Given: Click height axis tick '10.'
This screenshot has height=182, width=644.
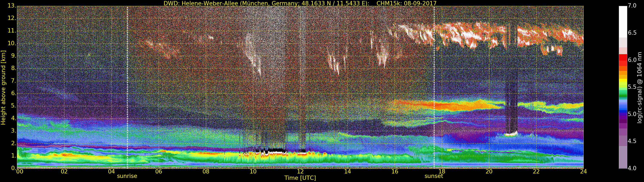Looking at the screenshot, I should [12, 43].
